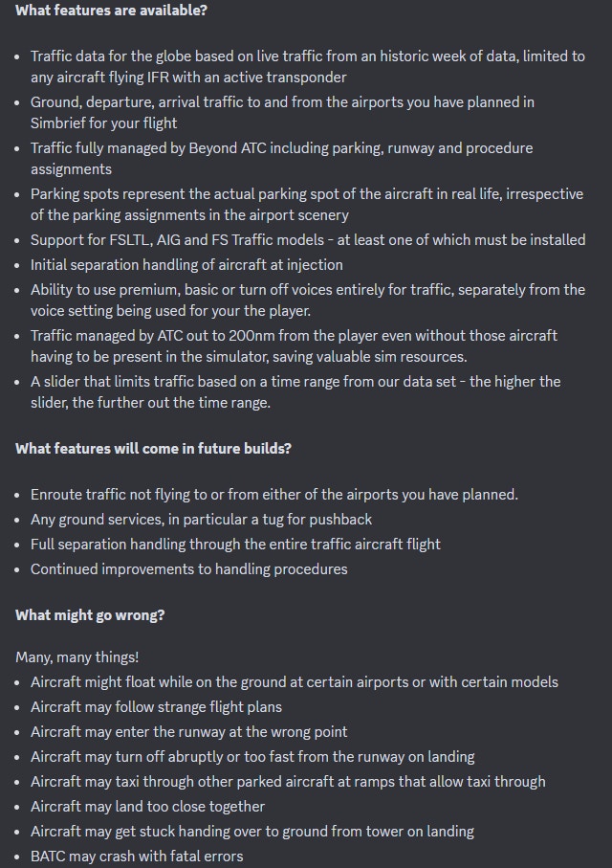Click the "What might go wrong?" heading
Viewport: 612px width, 868px height.
90,615
